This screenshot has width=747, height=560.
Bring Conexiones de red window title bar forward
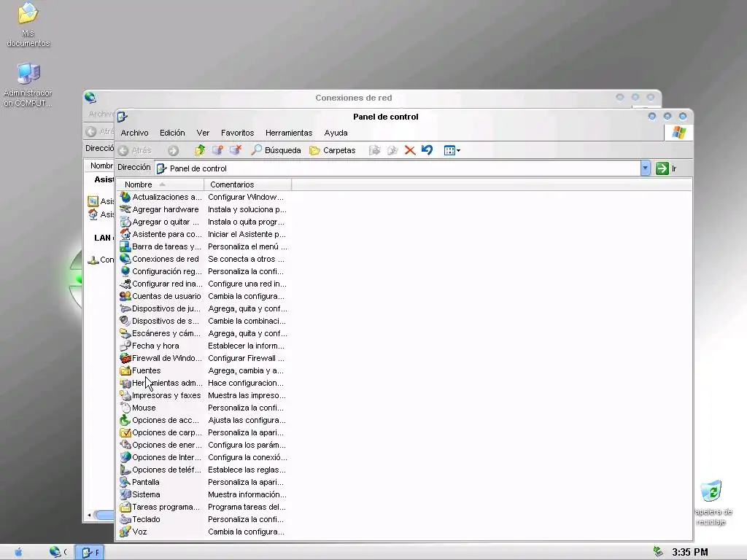(354, 98)
